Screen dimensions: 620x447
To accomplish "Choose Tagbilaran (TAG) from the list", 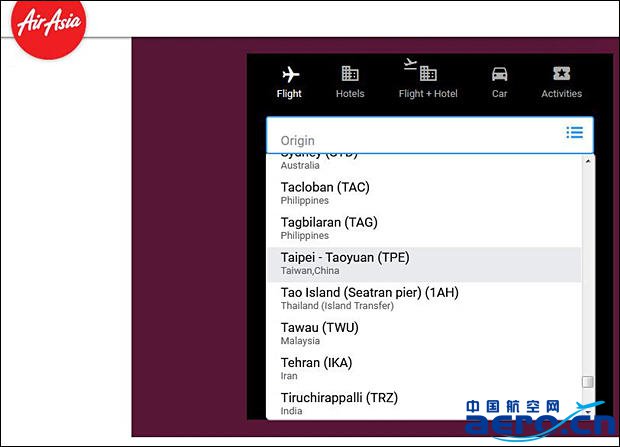I will [x=424, y=229].
